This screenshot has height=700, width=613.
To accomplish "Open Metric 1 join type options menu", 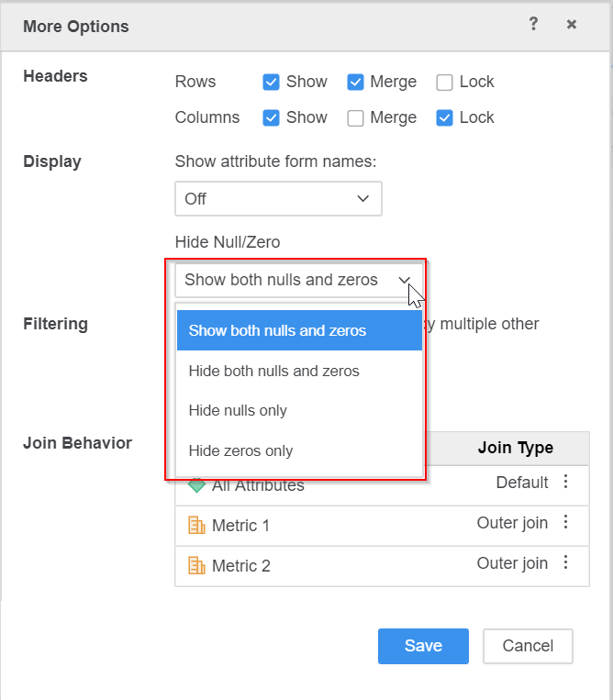I will tap(566, 523).
